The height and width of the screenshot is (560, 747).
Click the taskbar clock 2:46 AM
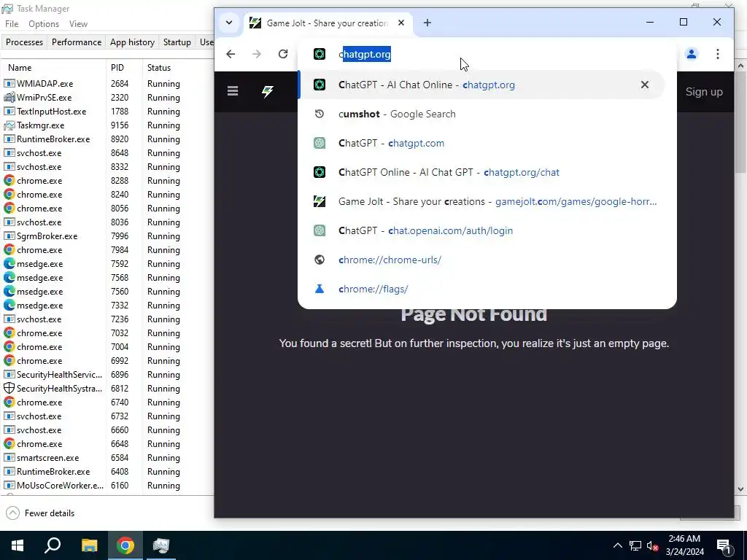684,545
